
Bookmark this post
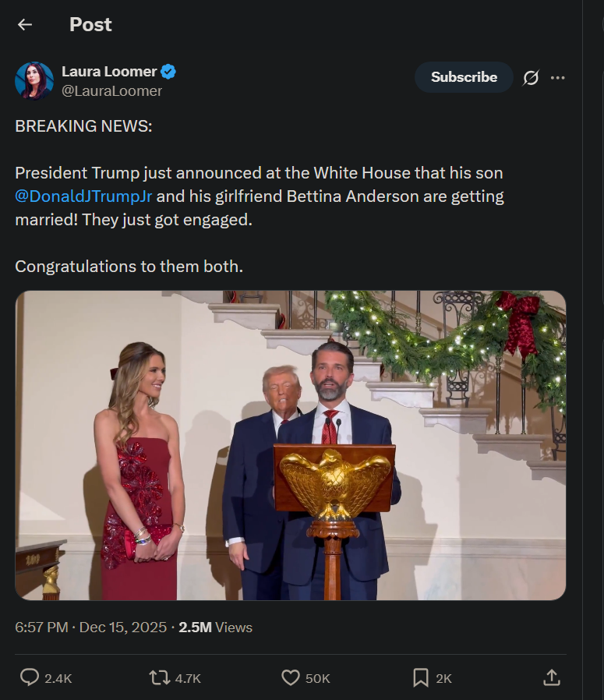click(421, 677)
